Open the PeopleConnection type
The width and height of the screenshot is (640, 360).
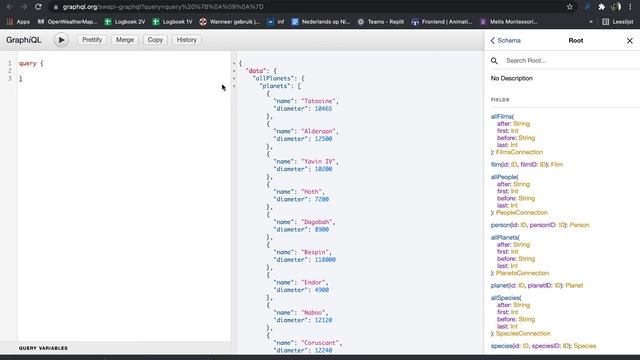tap(522, 212)
